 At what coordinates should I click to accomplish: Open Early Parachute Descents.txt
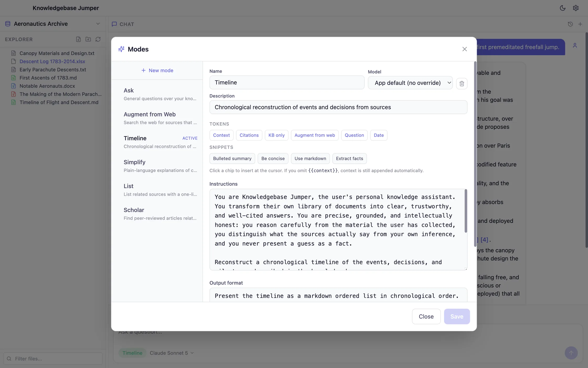tap(52, 70)
